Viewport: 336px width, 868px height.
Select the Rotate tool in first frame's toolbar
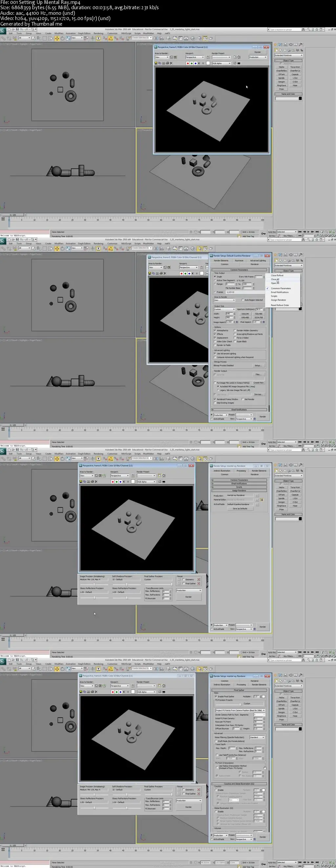63,38
